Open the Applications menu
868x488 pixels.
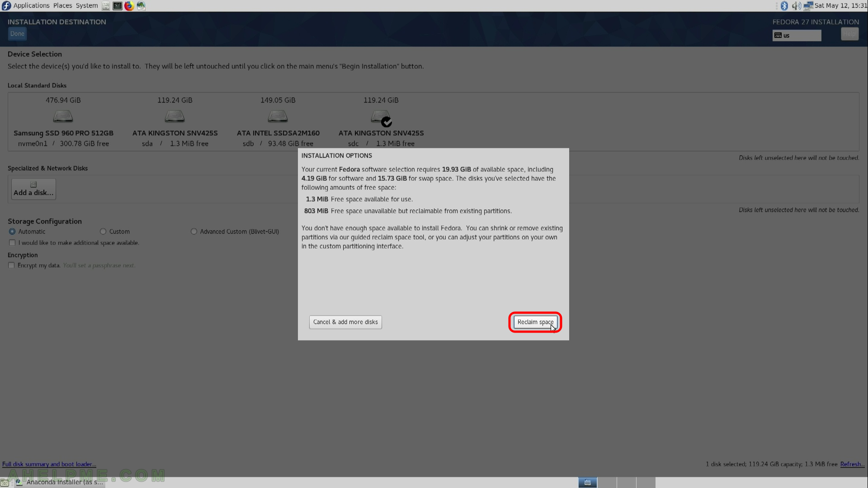(x=31, y=5)
